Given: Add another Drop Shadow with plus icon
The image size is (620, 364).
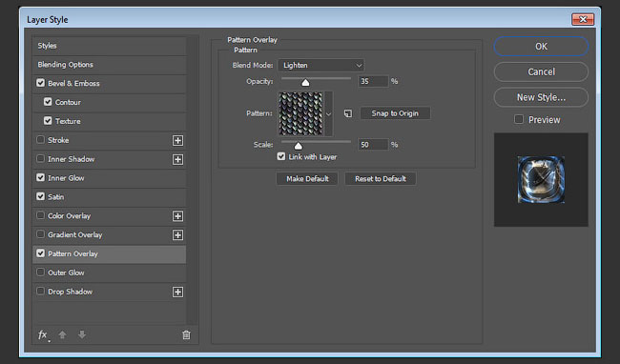Looking at the screenshot, I should (x=178, y=292).
